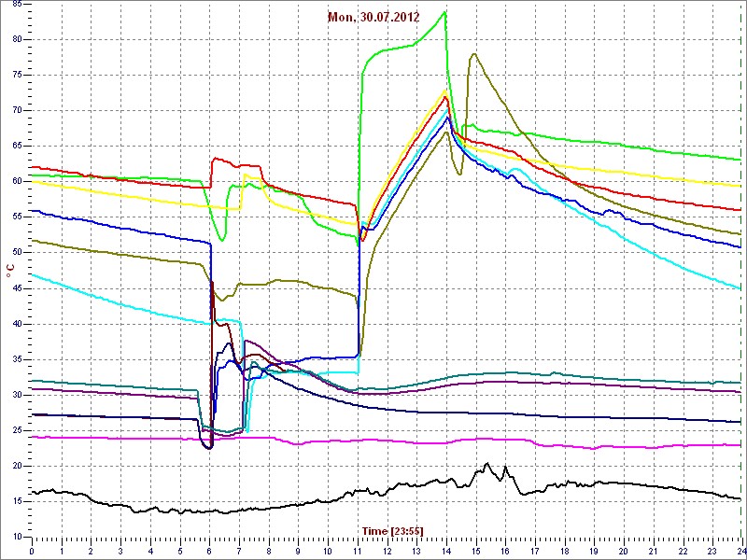747x560 pixels.
Task: Pick the 65 mark on the temperature axis
Action: pos(18,147)
